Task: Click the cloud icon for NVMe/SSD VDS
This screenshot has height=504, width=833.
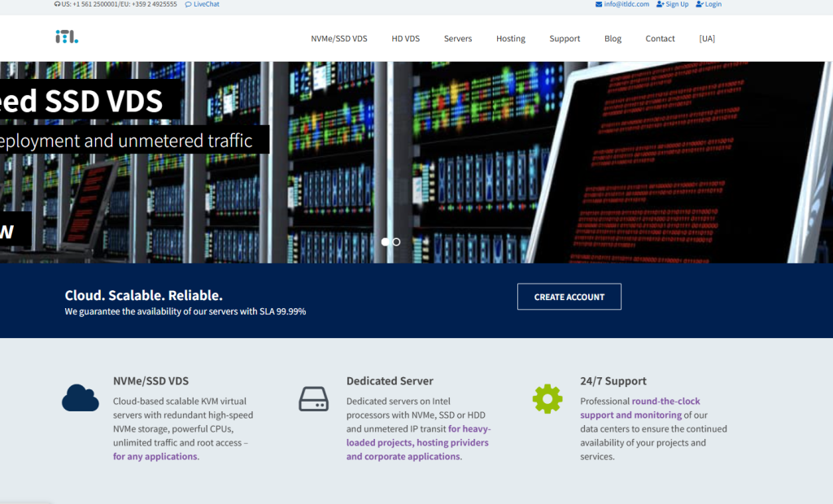Action: tap(81, 398)
